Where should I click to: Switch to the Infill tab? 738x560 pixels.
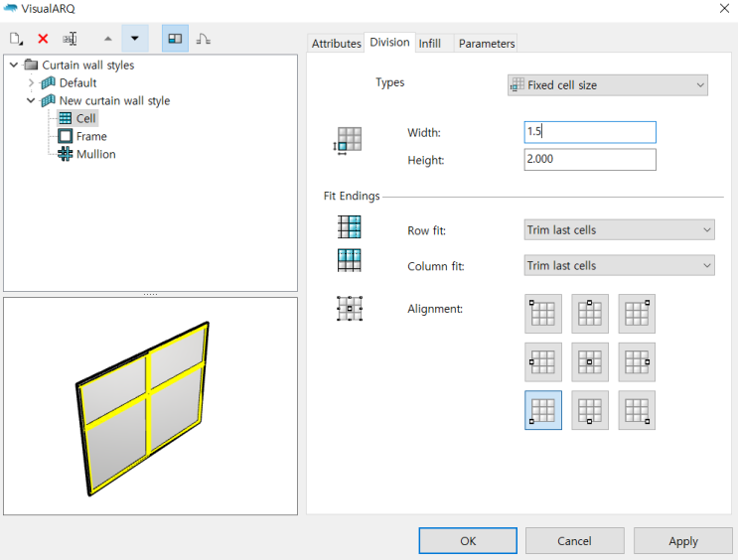[x=430, y=44]
